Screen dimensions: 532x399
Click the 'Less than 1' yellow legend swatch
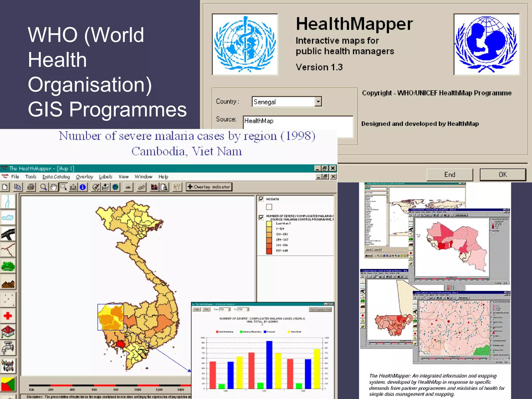(x=269, y=223)
